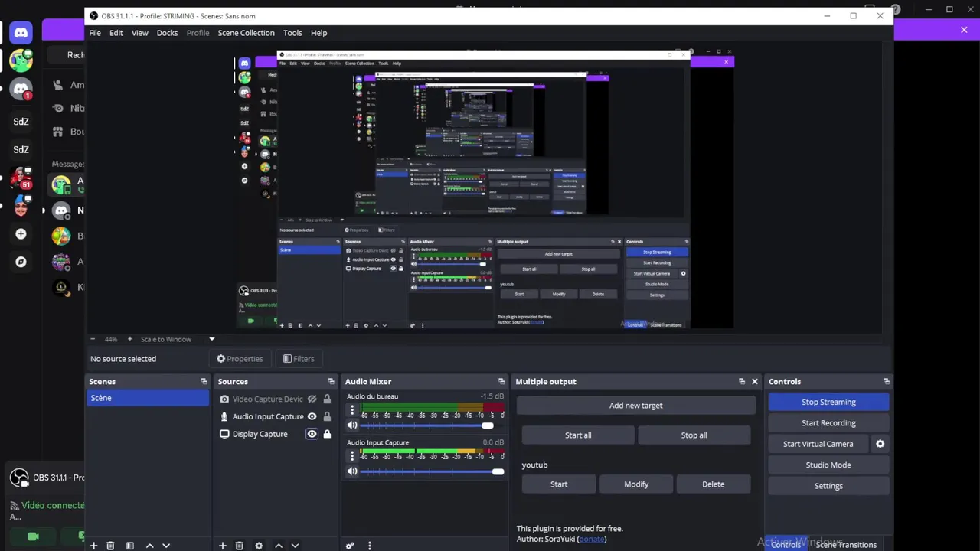Screen dimensions: 980x551
Task: Pop out the Multiple output dock
Action: (741, 381)
